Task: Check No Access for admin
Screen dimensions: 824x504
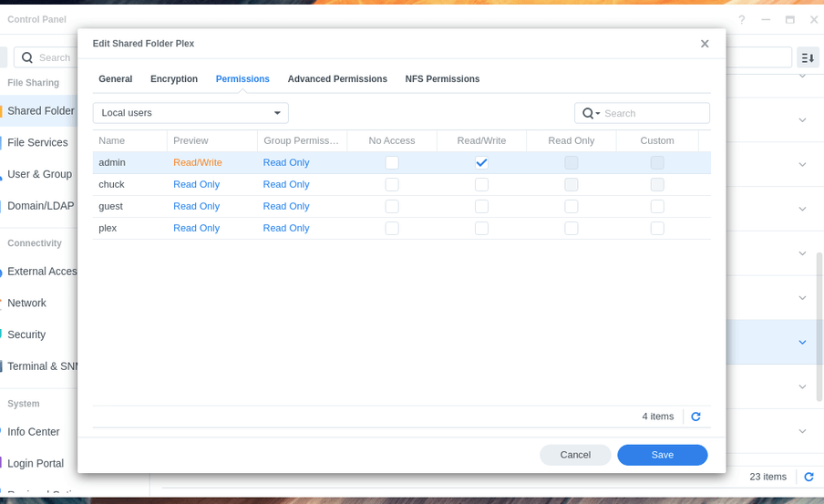Action: click(392, 163)
